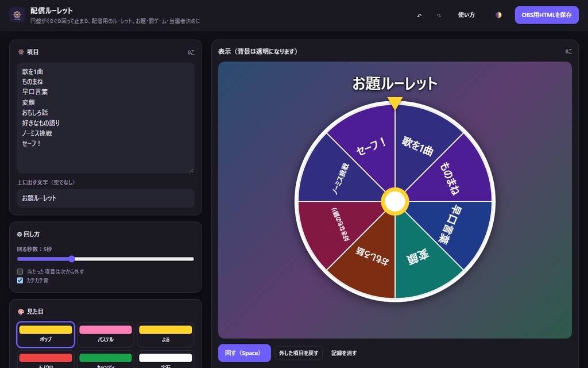Click おもしろ話 line in items list
The width and height of the screenshot is (588, 368).
click(x=35, y=112)
